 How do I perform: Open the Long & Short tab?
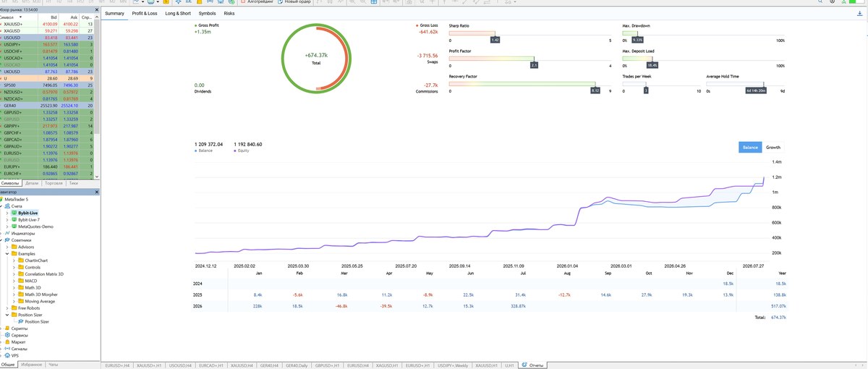(x=178, y=13)
